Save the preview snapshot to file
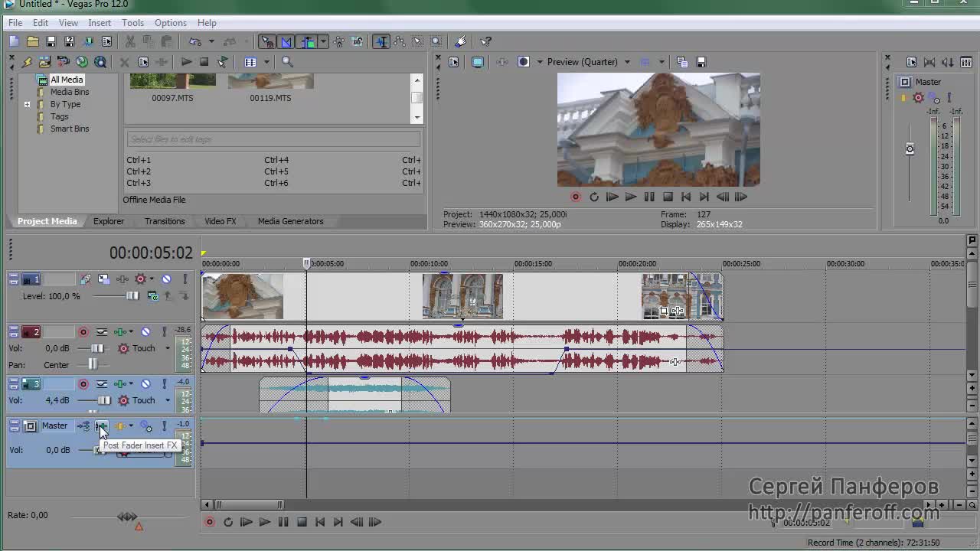Viewport: 980px width, 551px height. coord(701,62)
